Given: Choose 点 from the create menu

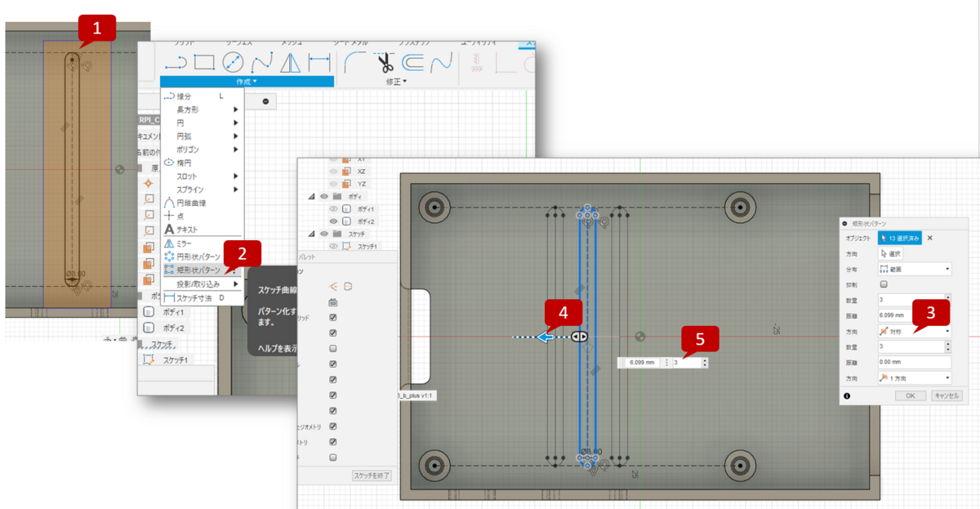Looking at the screenshot, I should pos(202,216).
